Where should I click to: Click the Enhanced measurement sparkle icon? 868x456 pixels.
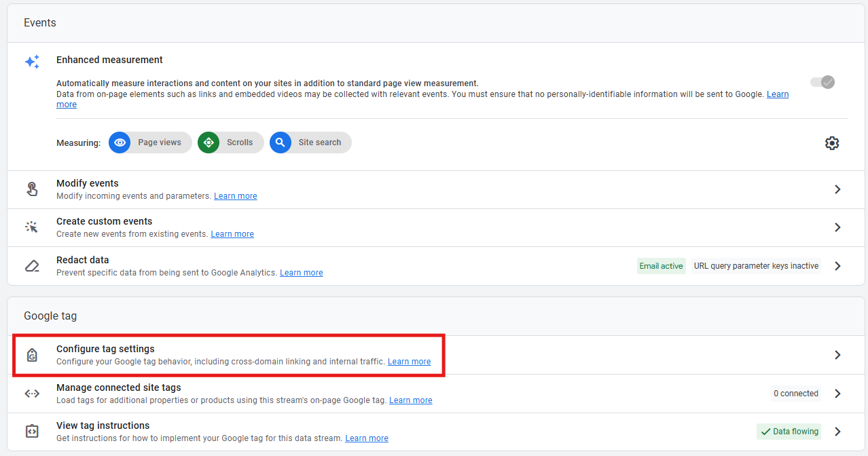(32, 62)
